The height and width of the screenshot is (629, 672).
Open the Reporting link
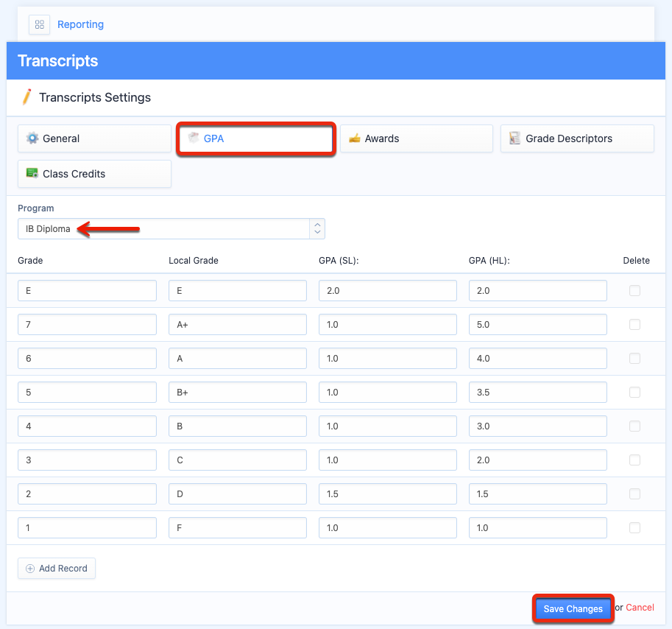click(x=80, y=24)
